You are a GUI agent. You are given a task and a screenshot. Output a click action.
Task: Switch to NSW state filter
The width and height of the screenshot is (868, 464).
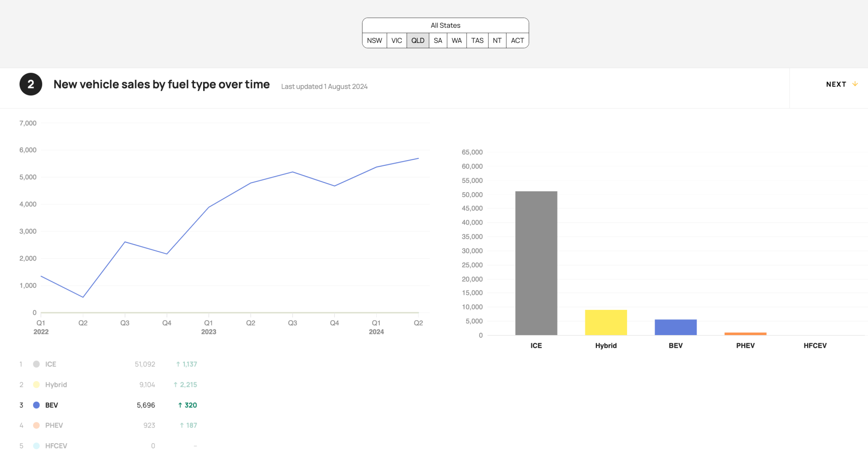(375, 40)
